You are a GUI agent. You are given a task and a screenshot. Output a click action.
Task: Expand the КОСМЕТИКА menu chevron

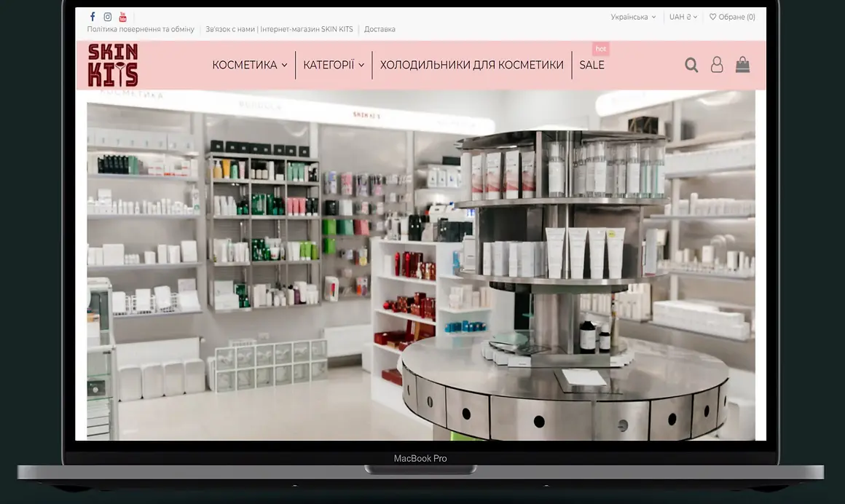pos(285,65)
